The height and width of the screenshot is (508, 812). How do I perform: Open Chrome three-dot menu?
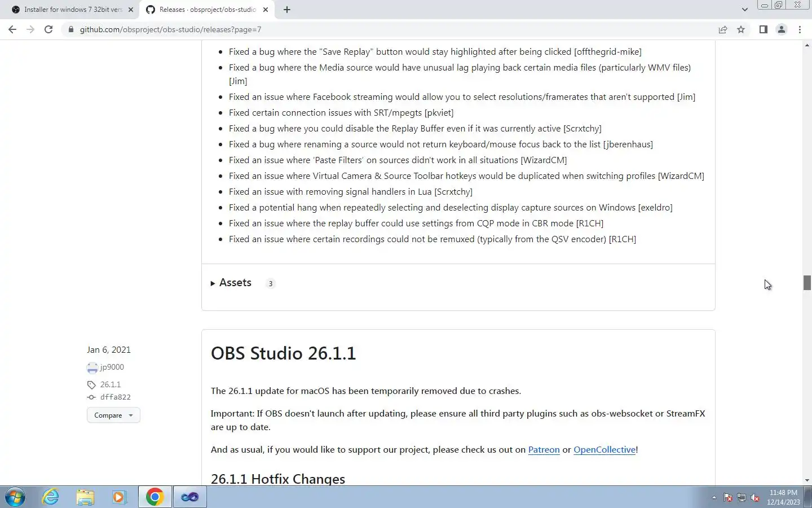[800, 29]
